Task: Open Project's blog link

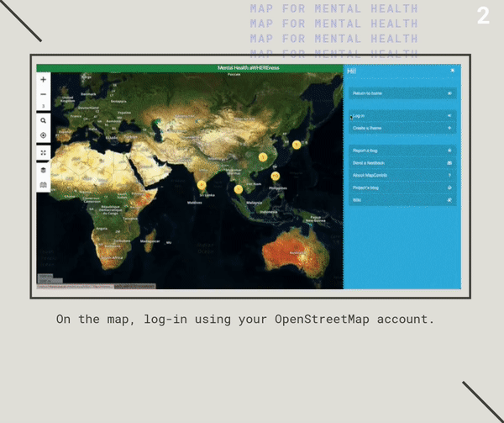Action: point(402,188)
